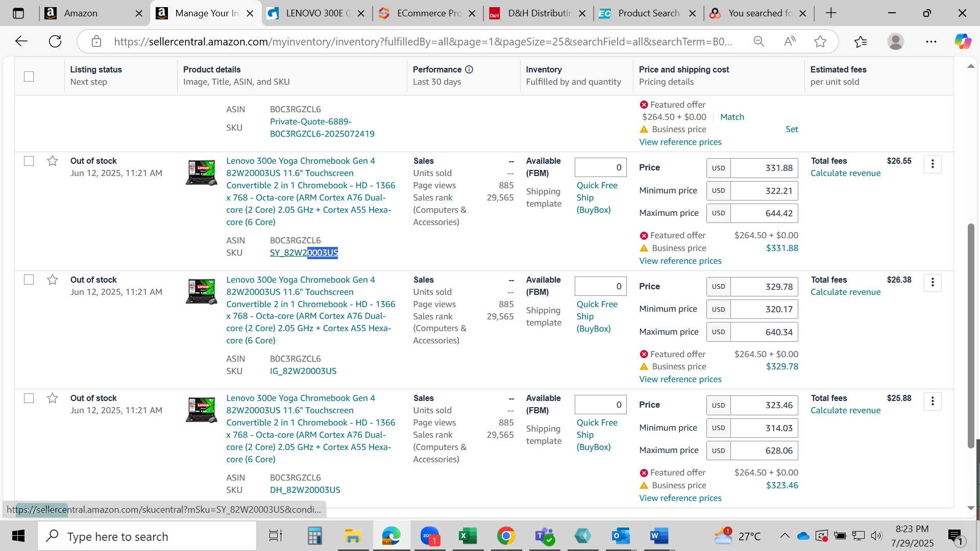Viewport: 980px width, 551px height.
Task: Star the SY_82W20003US listing
Action: (52, 161)
